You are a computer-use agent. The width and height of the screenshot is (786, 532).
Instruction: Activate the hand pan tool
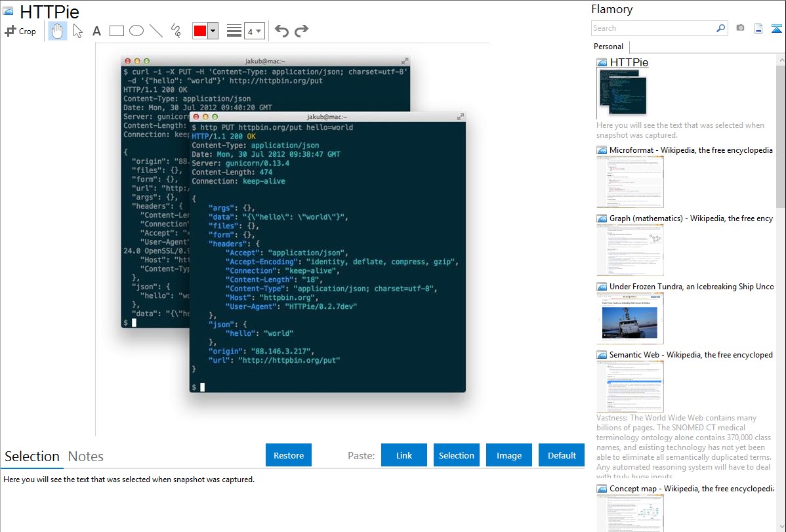(57, 31)
